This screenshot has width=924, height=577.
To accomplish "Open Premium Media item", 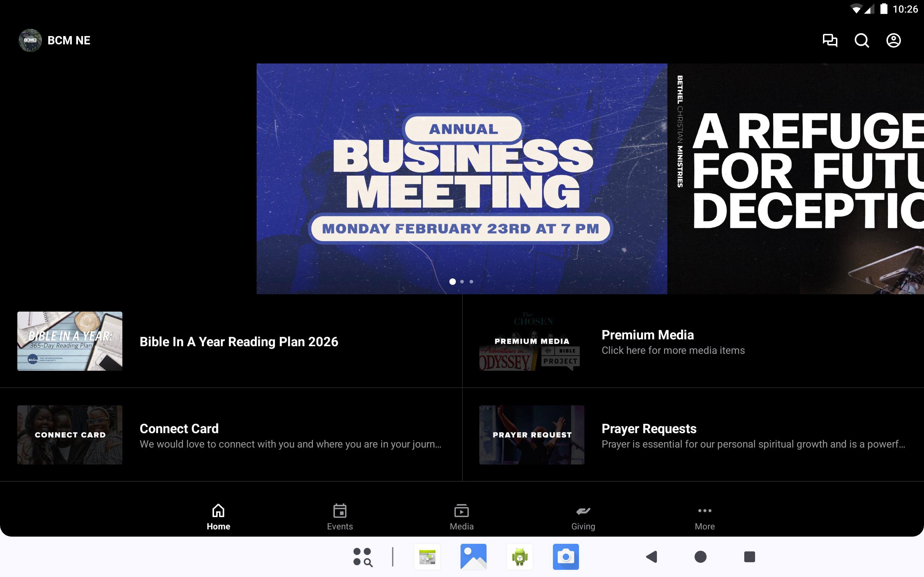I will point(647,342).
